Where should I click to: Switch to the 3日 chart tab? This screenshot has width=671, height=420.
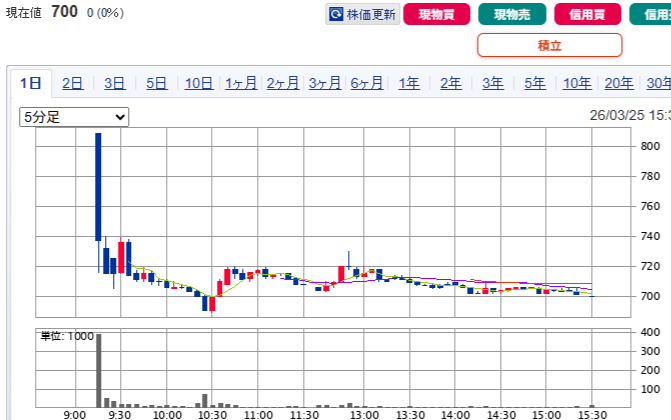coord(114,84)
